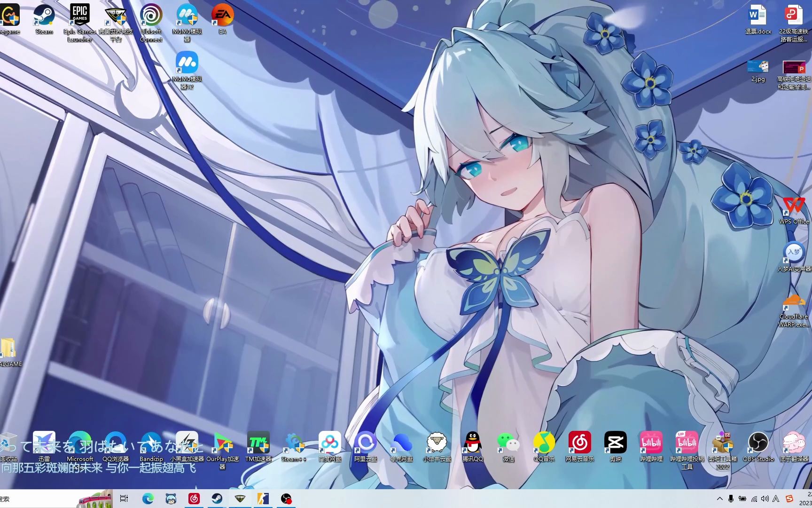Image resolution: width=812 pixels, height=508 pixels.
Task: Open Task View on the taskbar
Action: tap(124, 499)
